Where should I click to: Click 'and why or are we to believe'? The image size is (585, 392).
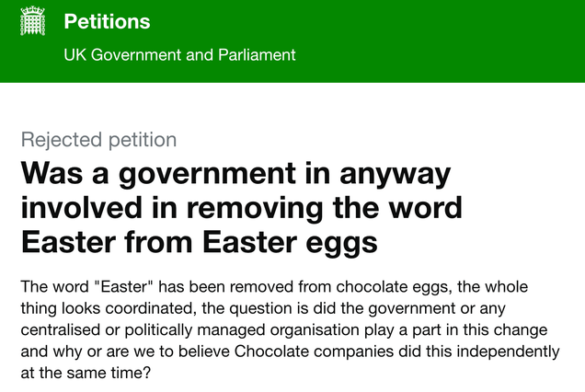click(125, 352)
